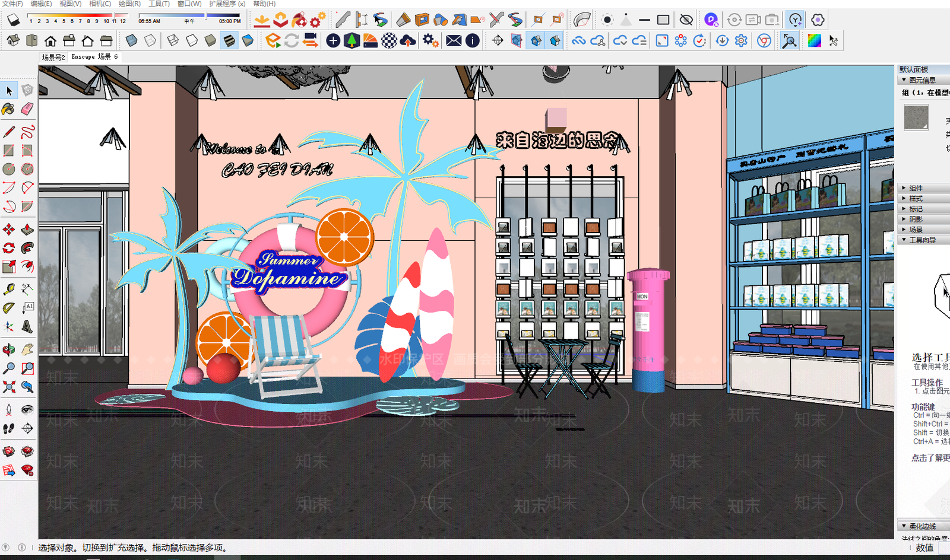Toggle Monochrome face style
The image size is (950, 560).
coord(248,40)
